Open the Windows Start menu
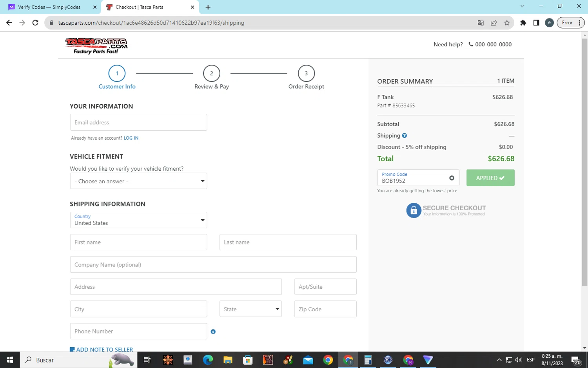This screenshot has width=588, height=368. 10,360
